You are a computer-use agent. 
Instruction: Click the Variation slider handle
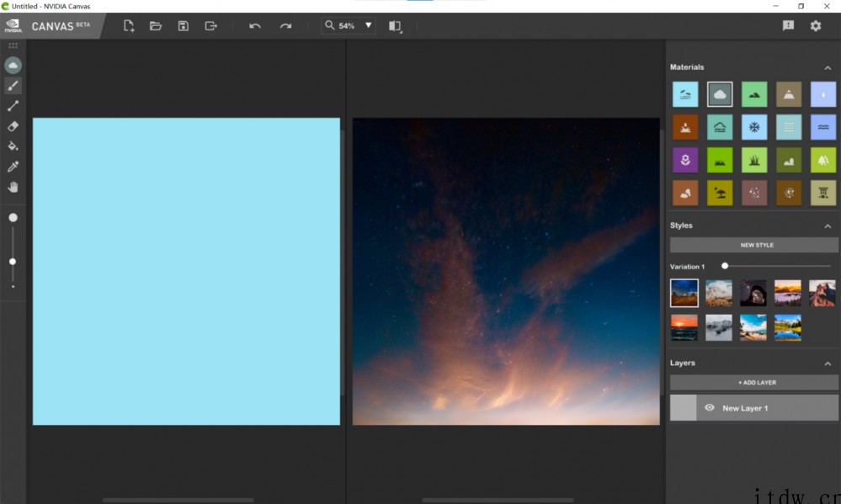[x=725, y=266]
